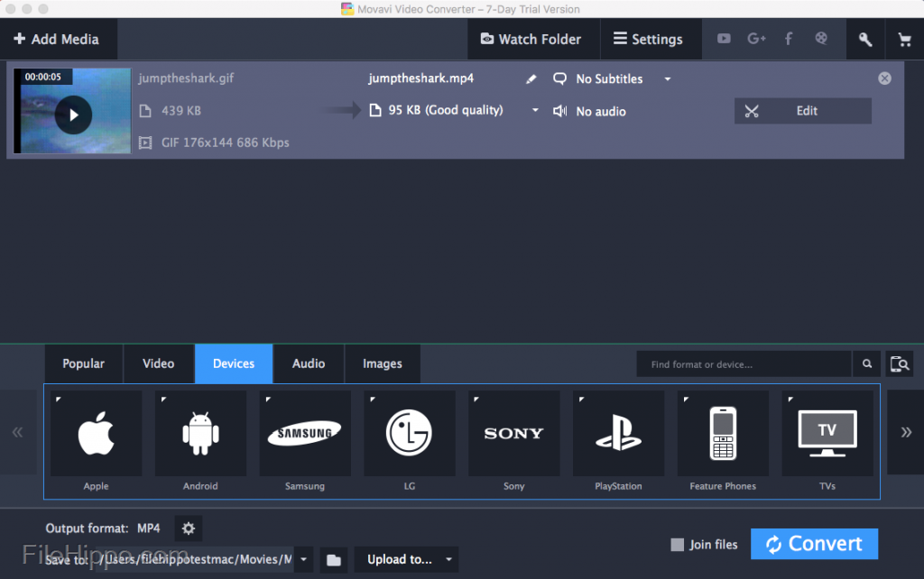Start conversion with the Convert button

point(815,544)
